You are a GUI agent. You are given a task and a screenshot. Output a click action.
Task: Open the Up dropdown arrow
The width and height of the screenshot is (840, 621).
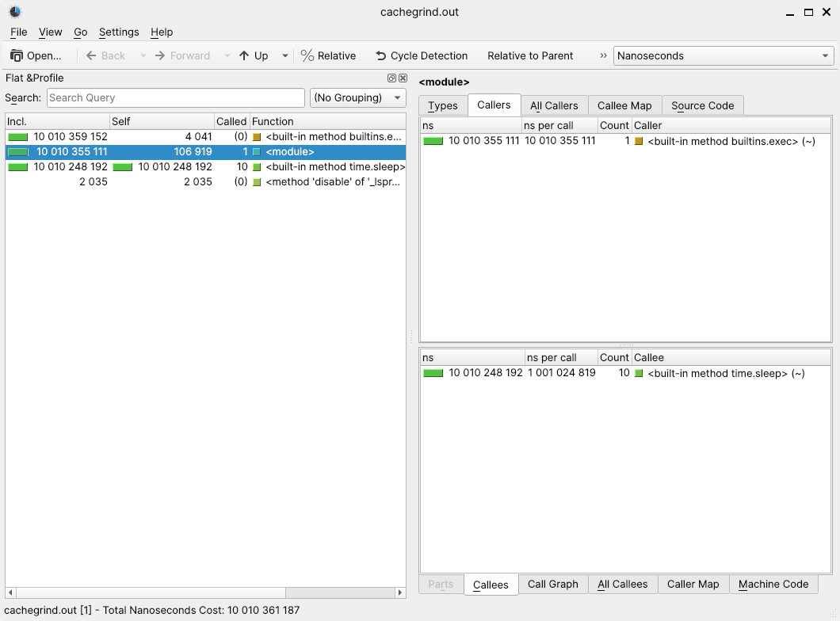tap(285, 55)
